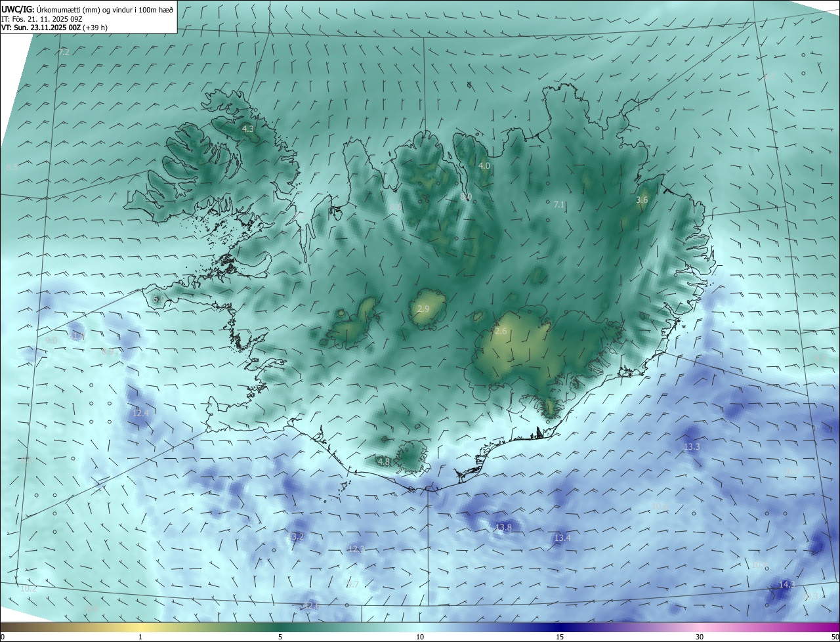Click the valid time 'VT: Sun. 23.11.2025 00Z (+39 h)'

(x=54, y=28)
